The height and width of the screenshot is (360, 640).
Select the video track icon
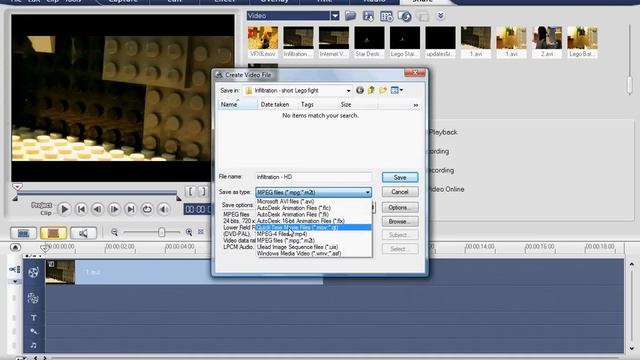click(33, 272)
